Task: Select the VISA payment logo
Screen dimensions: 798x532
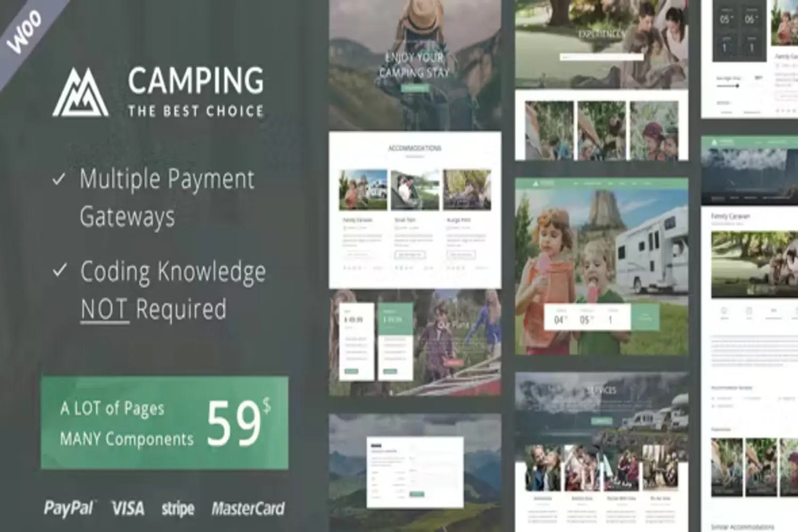Action: [128, 509]
